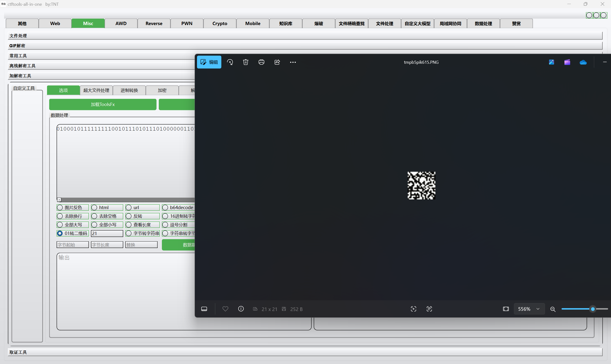
Task: Delete the image with trash icon
Action: (245, 62)
